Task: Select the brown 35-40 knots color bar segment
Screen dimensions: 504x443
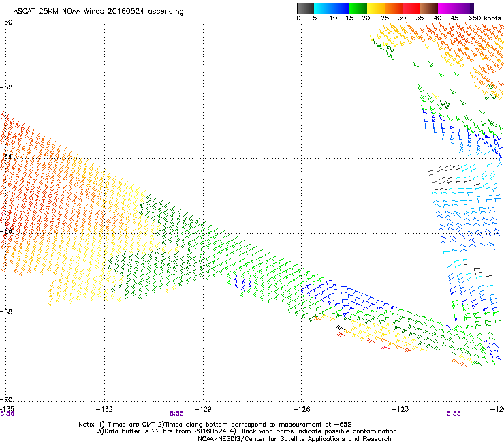Action: [429, 8]
